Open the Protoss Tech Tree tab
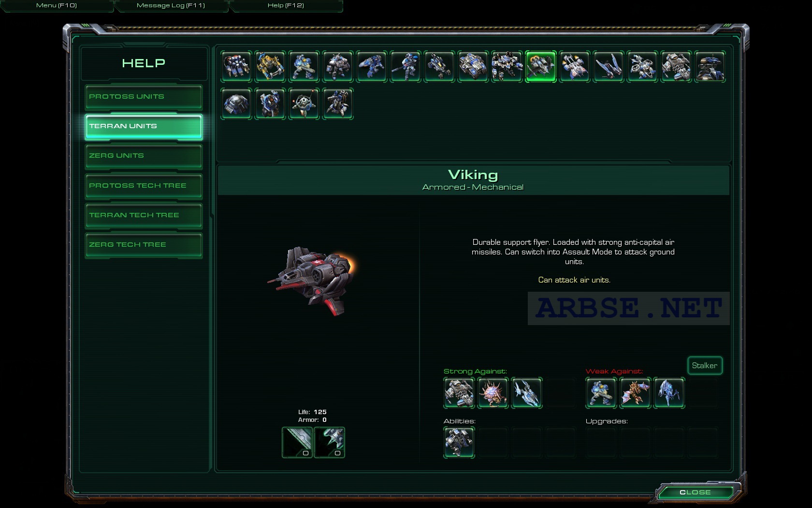 click(x=144, y=186)
